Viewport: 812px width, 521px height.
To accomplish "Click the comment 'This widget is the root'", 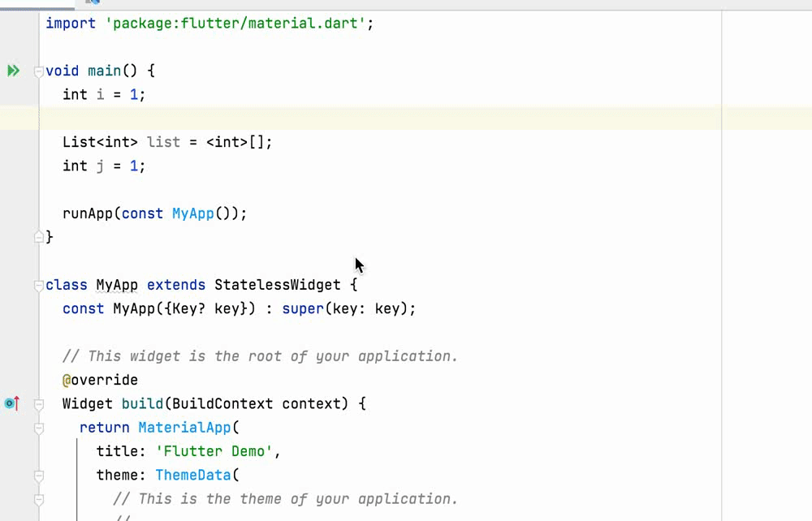I will [261, 356].
